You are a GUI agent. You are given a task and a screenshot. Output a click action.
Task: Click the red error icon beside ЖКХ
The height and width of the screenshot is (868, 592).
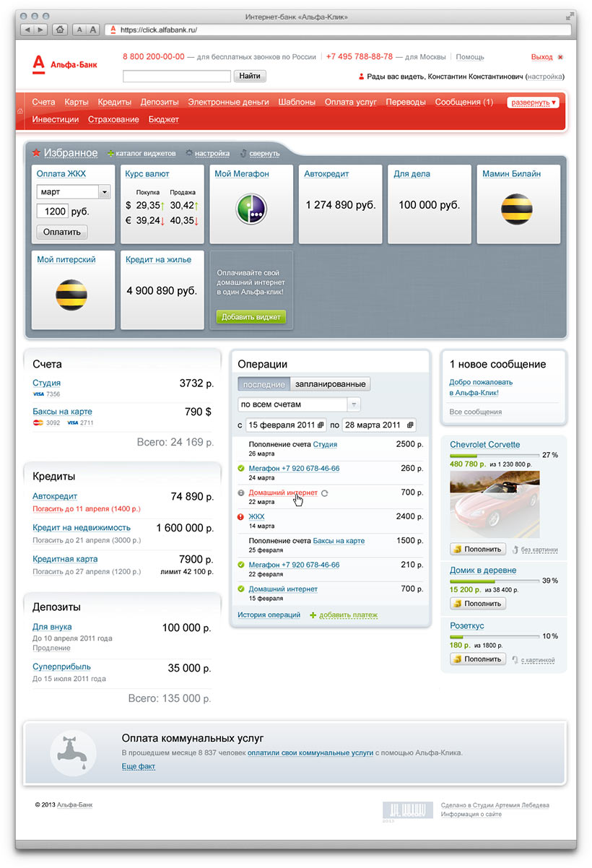click(241, 517)
